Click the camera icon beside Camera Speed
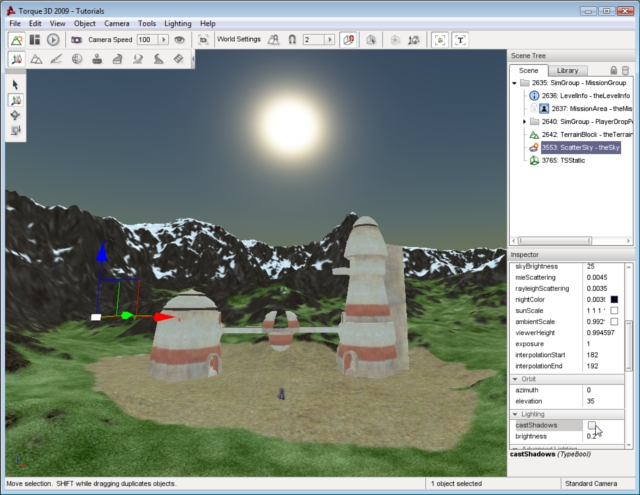Viewport: 640px width, 495px height. 75,39
